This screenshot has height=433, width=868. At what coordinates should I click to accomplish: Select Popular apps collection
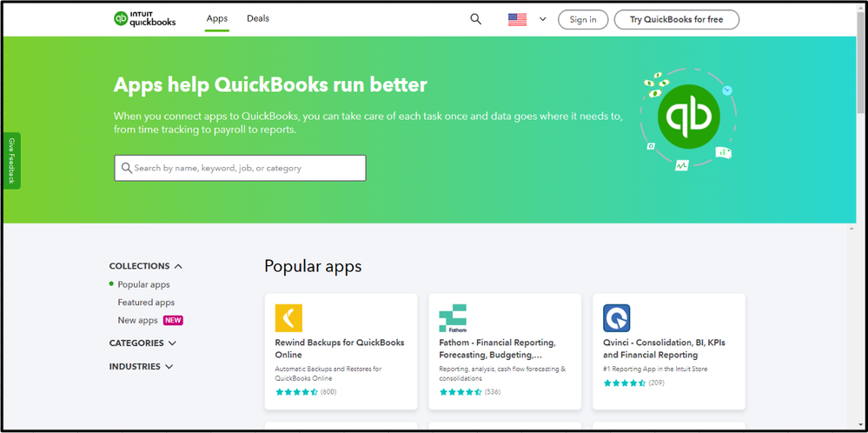click(143, 284)
